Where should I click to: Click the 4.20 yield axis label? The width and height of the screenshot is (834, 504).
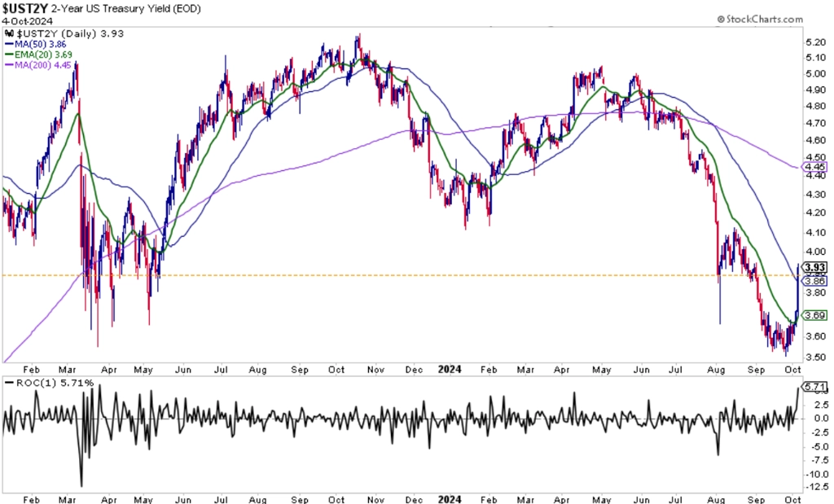tap(815, 213)
